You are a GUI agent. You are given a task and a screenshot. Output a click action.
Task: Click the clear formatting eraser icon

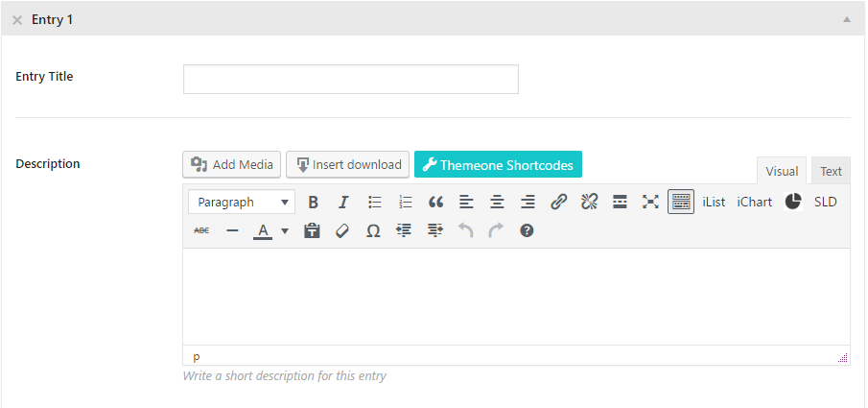pos(342,230)
